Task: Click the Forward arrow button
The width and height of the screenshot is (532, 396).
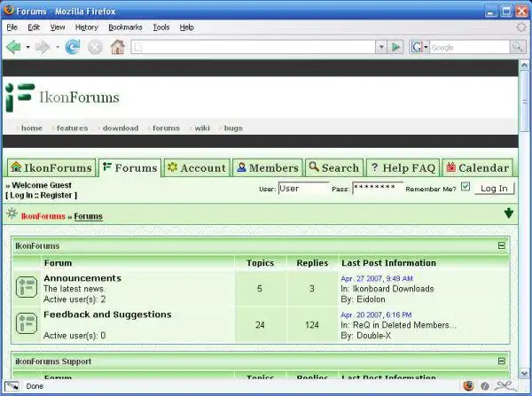Action: click(x=43, y=47)
